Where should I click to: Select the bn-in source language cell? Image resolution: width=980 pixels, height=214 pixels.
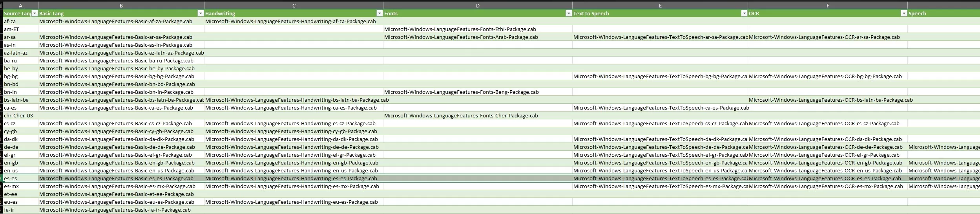(x=20, y=92)
